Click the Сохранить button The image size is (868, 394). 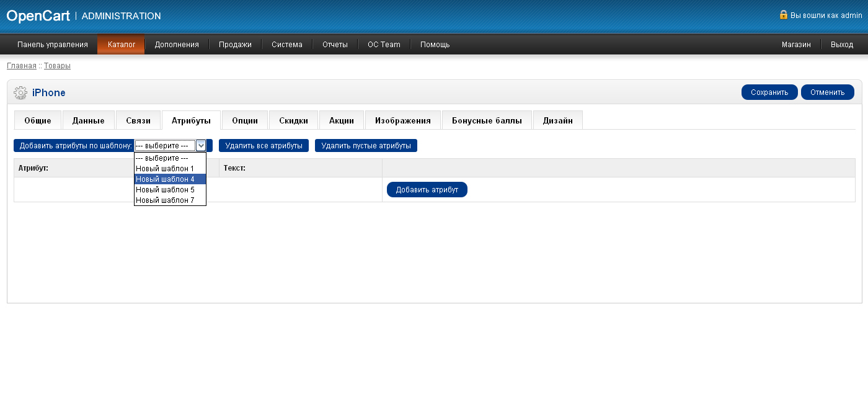click(769, 92)
